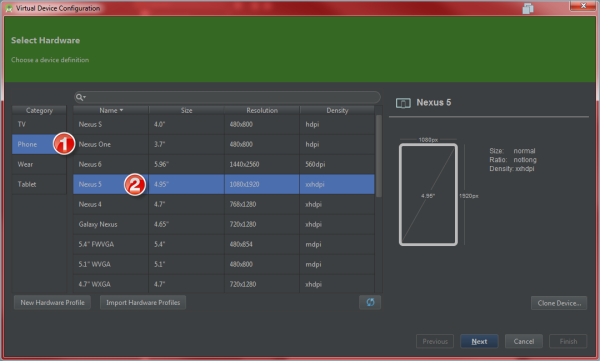Select the Tablet category

39,184
